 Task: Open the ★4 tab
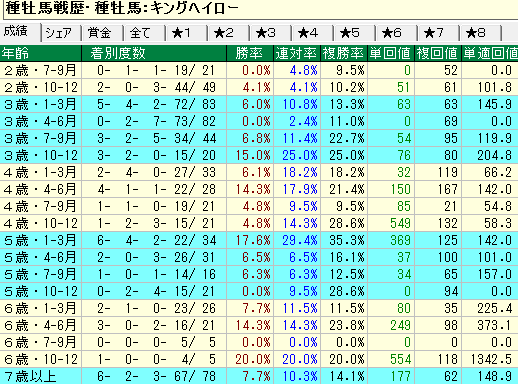(x=313, y=33)
